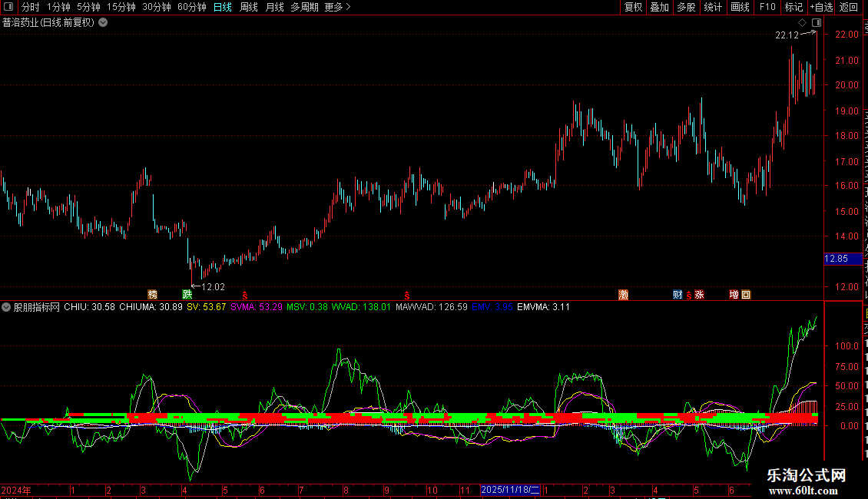868x499 pixels.
Task: Click the 100.0 indicator axis label
Action: click(x=846, y=346)
